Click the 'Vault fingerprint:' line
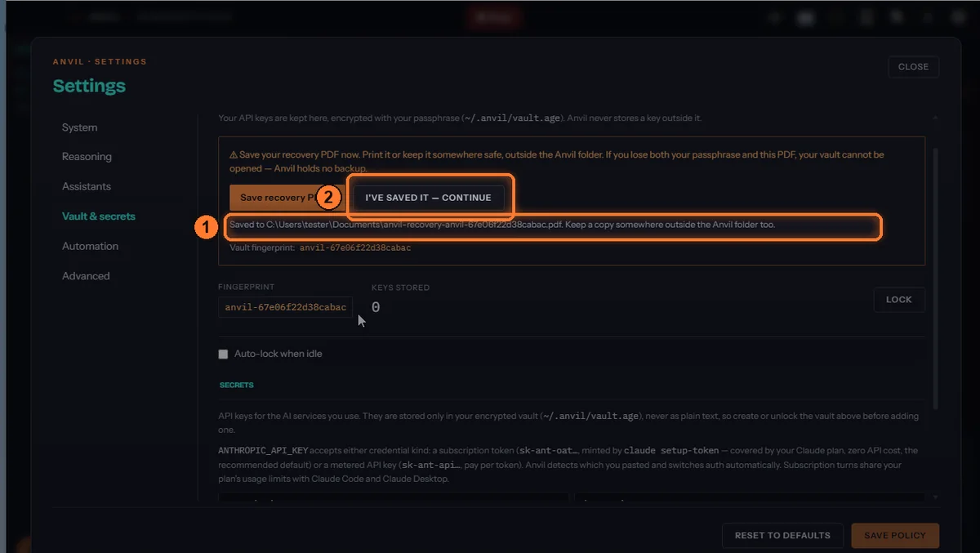This screenshot has width=980, height=553. pos(320,248)
